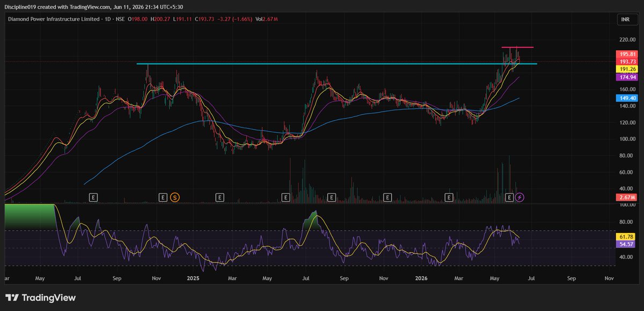Select the cyan horizontal resistance line

[x=336, y=64]
